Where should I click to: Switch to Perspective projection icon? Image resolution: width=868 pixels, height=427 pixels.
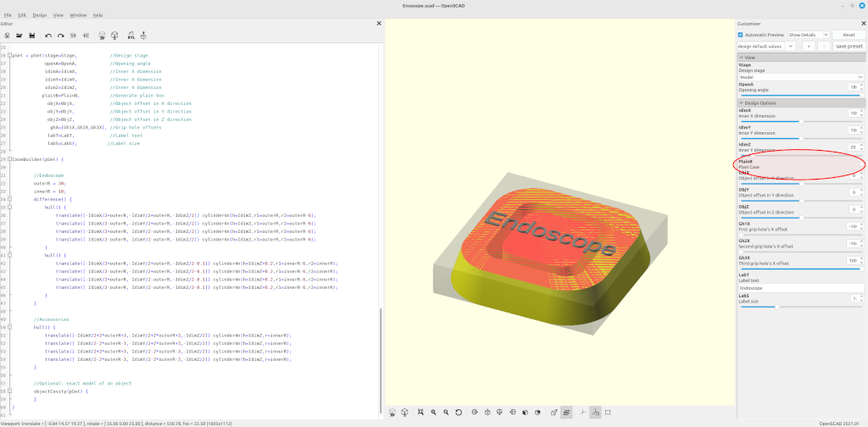pos(554,412)
